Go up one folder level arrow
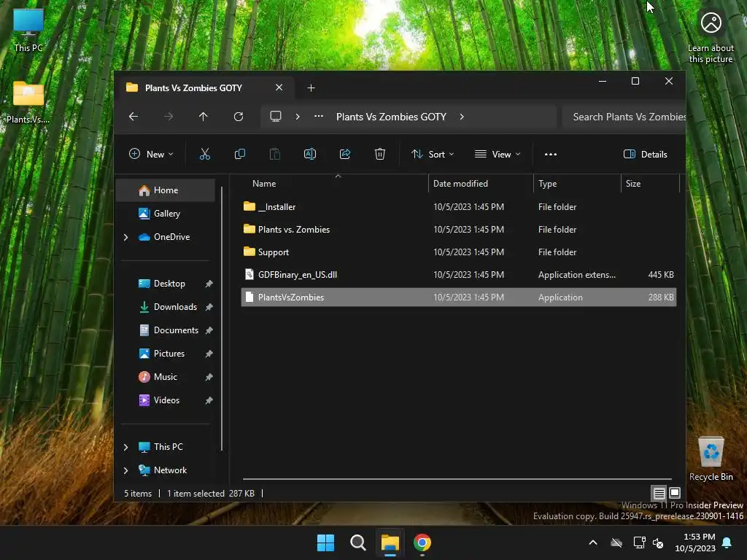 click(x=204, y=117)
